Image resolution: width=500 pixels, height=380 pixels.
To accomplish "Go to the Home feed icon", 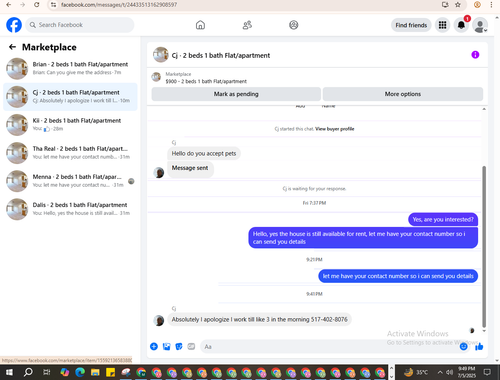I will pos(200,25).
